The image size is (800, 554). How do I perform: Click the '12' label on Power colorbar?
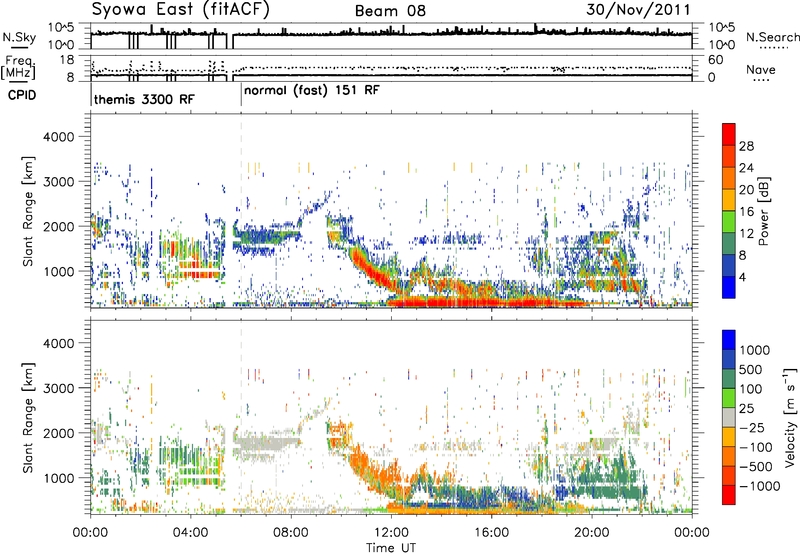click(x=746, y=234)
